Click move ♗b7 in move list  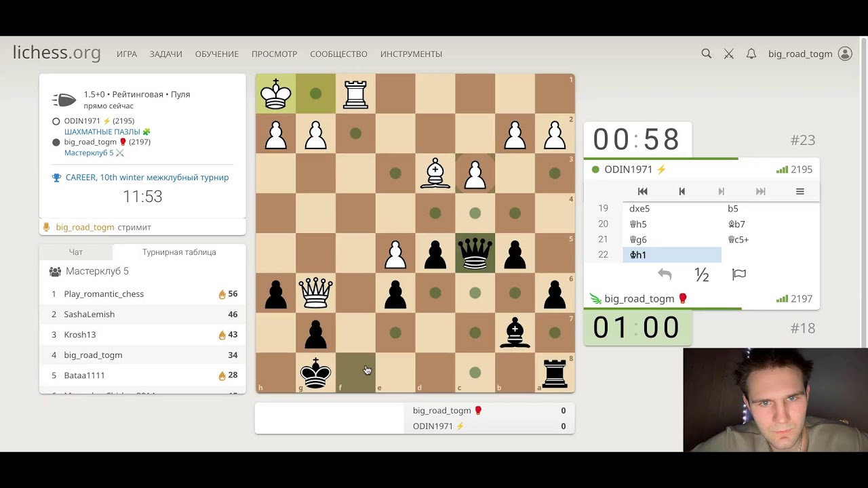click(770, 224)
